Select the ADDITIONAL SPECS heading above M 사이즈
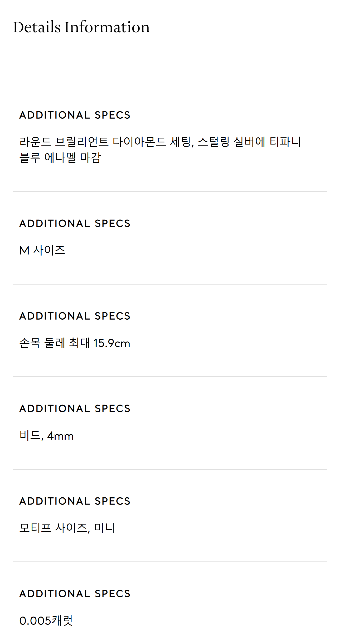The width and height of the screenshot is (340, 644). 75,224
